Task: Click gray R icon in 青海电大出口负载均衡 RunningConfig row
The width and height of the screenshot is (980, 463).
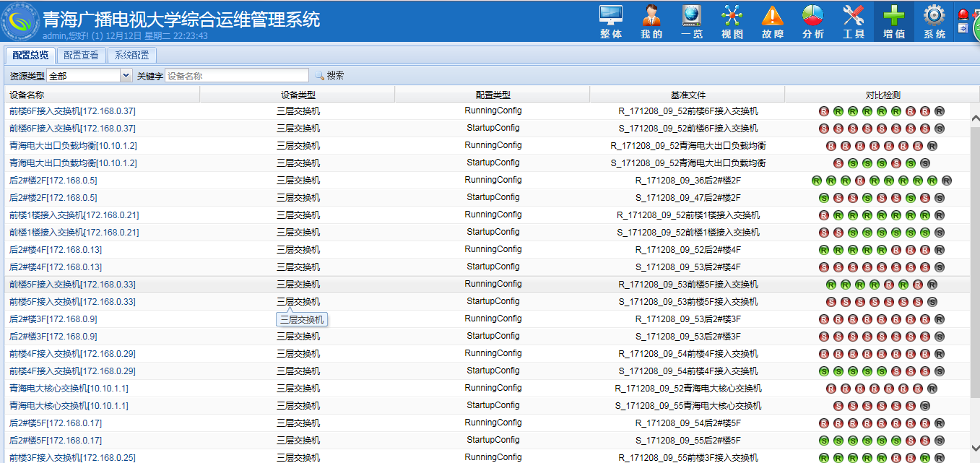Action: point(932,146)
